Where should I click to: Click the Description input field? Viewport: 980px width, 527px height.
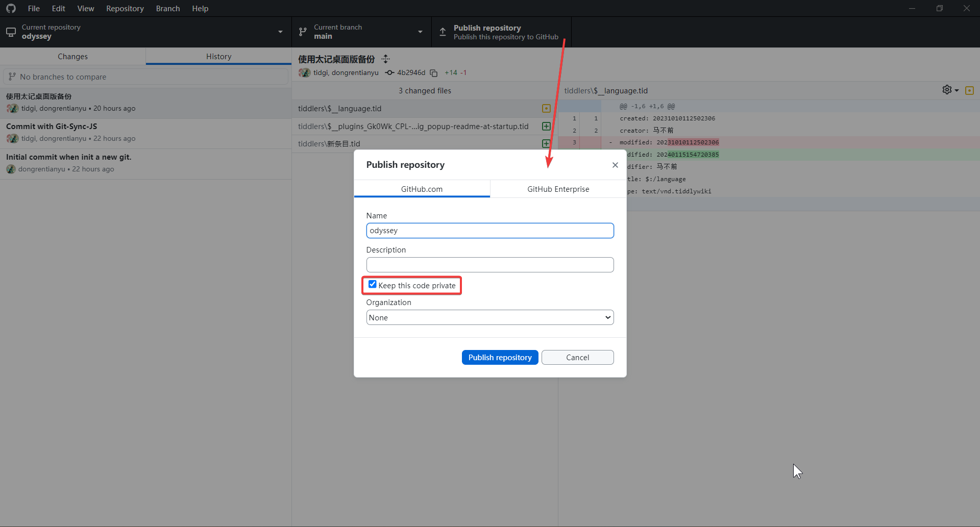click(490, 265)
